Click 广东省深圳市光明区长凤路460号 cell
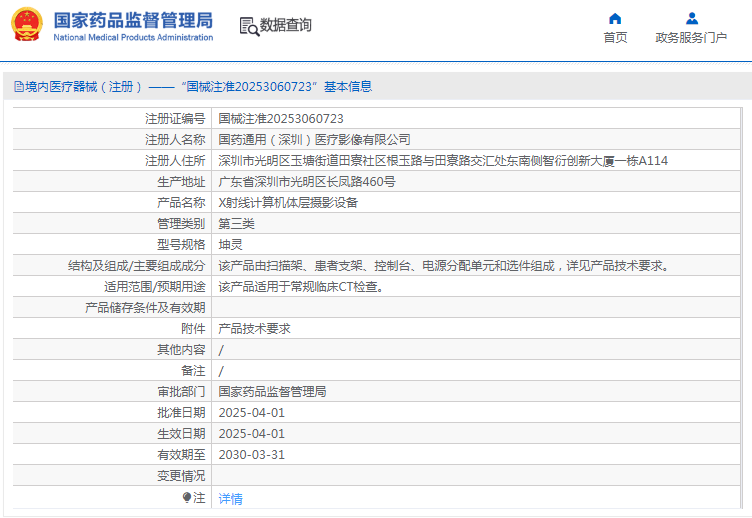 pos(307,182)
